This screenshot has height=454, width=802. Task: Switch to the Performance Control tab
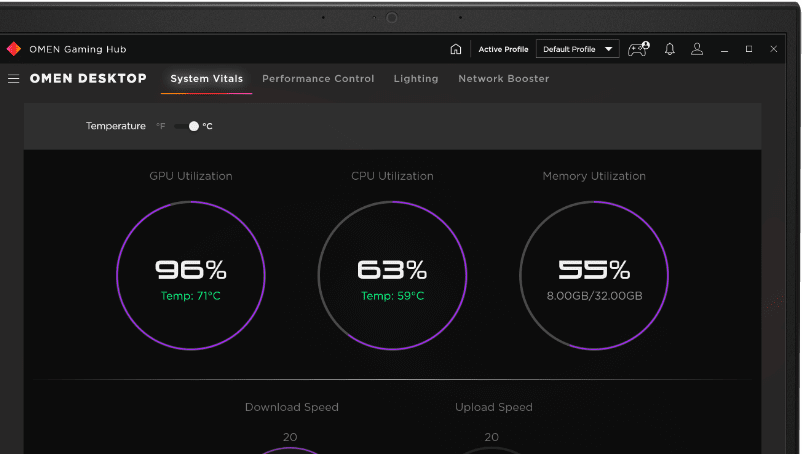point(318,79)
